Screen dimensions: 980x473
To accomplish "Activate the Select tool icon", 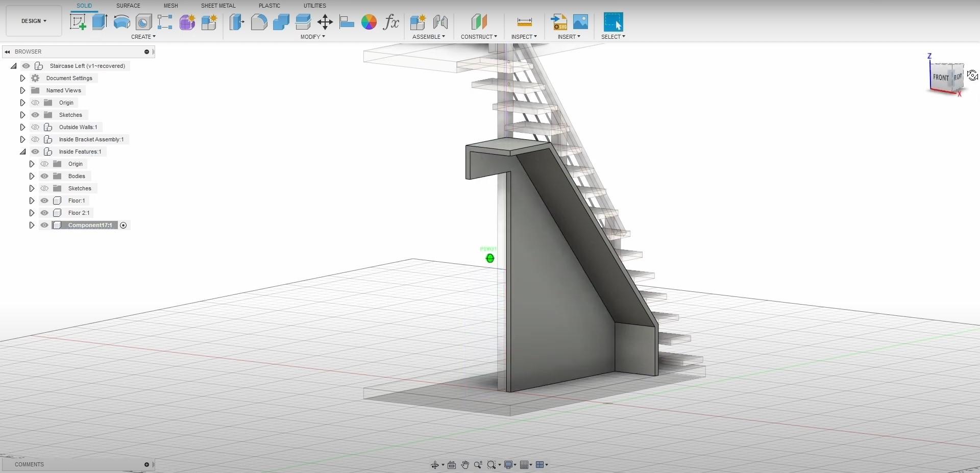I will pyautogui.click(x=613, y=22).
